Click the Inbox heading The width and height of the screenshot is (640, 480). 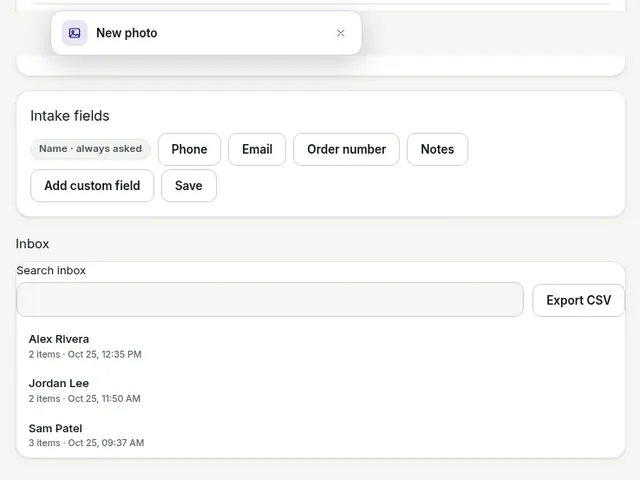(32, 244)
